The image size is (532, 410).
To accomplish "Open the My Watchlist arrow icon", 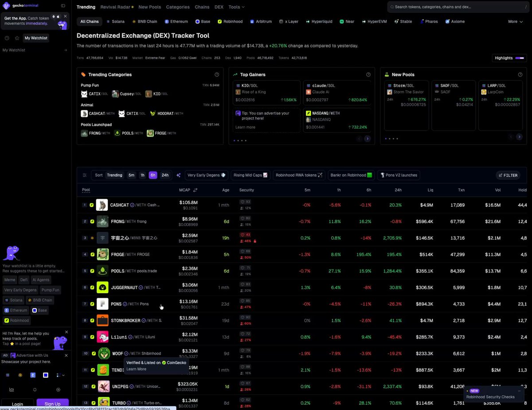I will coord(66,50).
